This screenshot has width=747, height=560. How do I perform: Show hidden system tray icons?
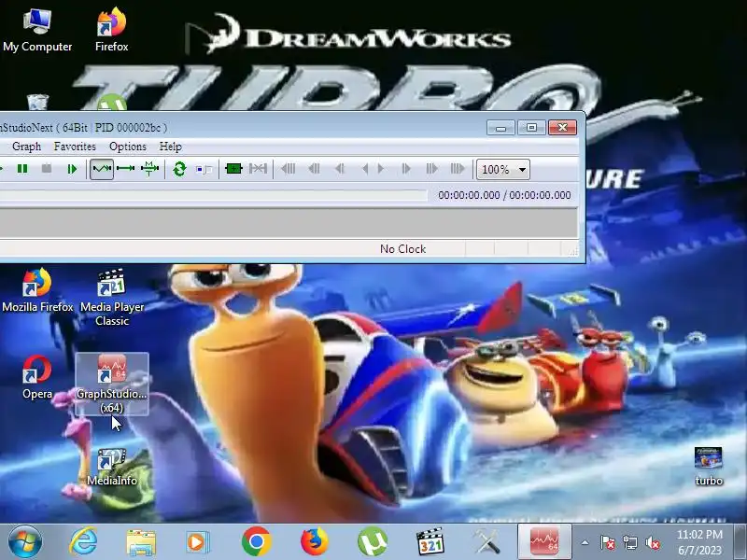tap(585, 542)
